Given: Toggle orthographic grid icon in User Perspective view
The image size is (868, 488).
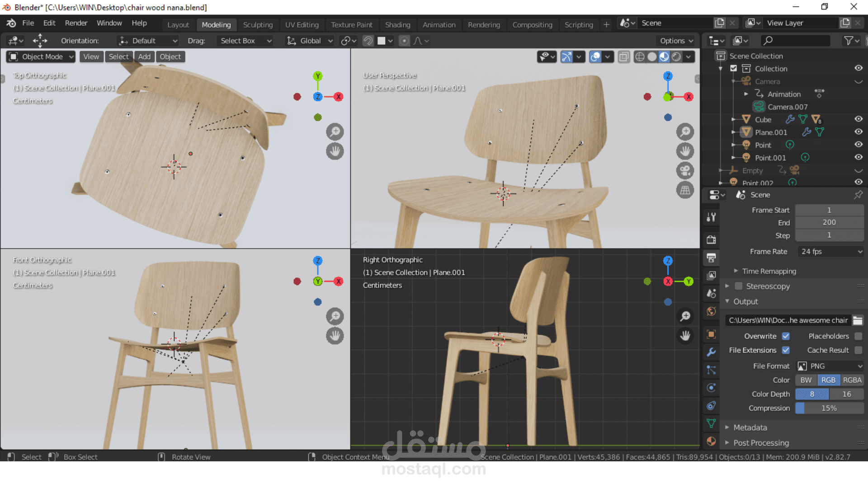Looking at the screenshot, I should coord(685,190).
